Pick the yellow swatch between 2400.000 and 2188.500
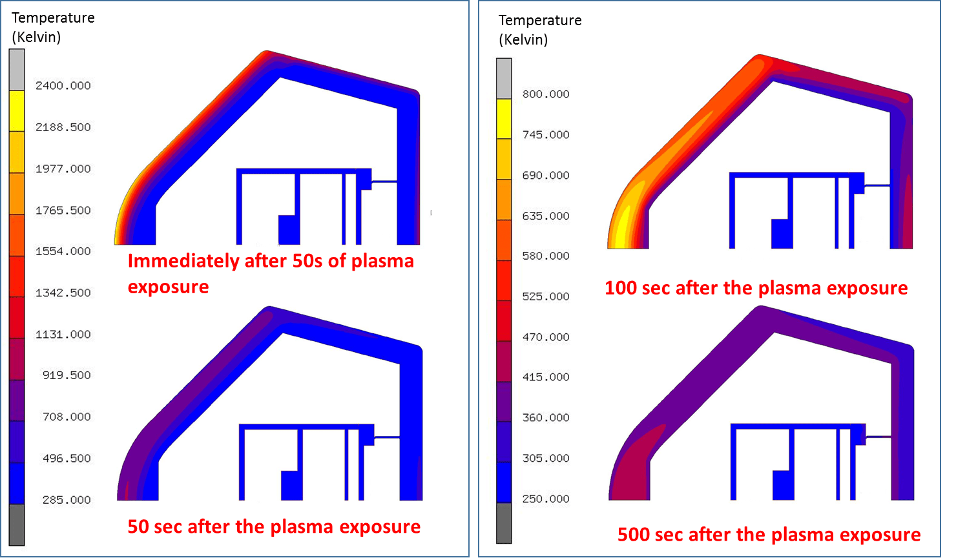Screen dimensions: 956x560 [17, 111]
